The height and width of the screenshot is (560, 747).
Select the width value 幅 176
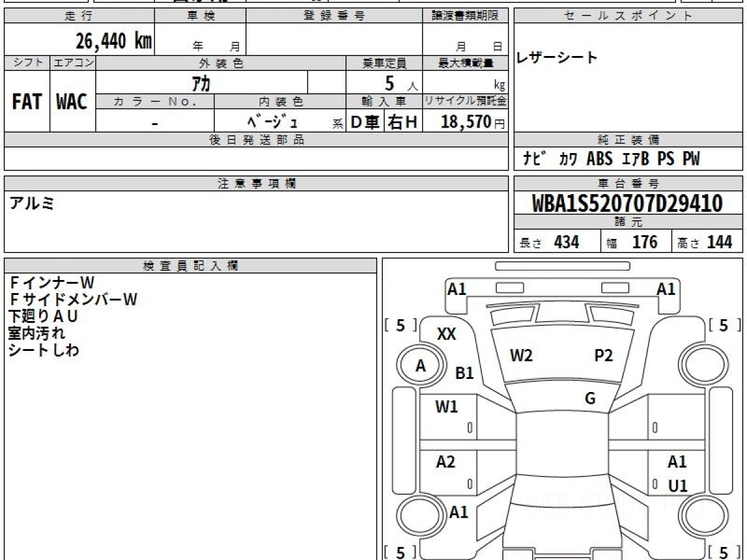(632, 242)
